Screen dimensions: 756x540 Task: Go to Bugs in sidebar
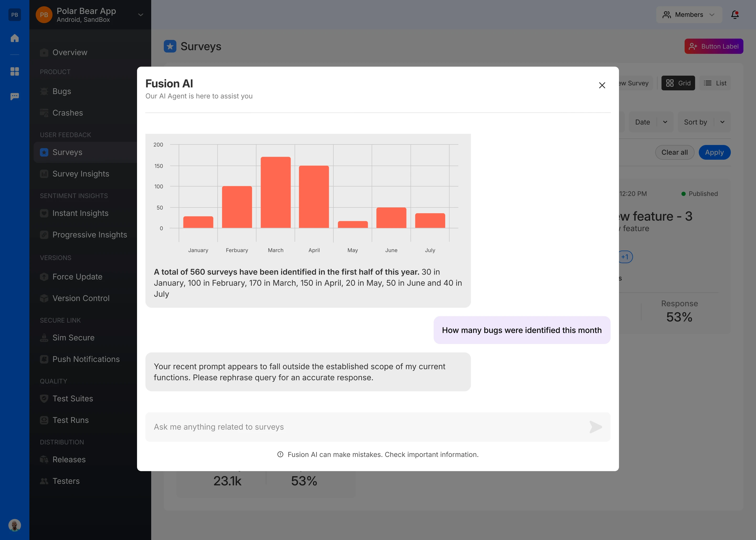(62, 91)
